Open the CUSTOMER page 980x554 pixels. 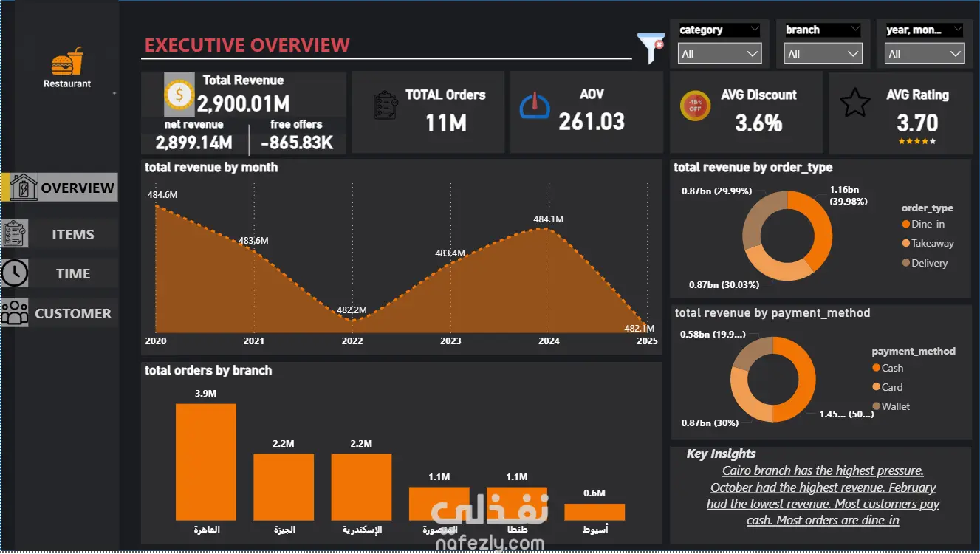point(73,313)
